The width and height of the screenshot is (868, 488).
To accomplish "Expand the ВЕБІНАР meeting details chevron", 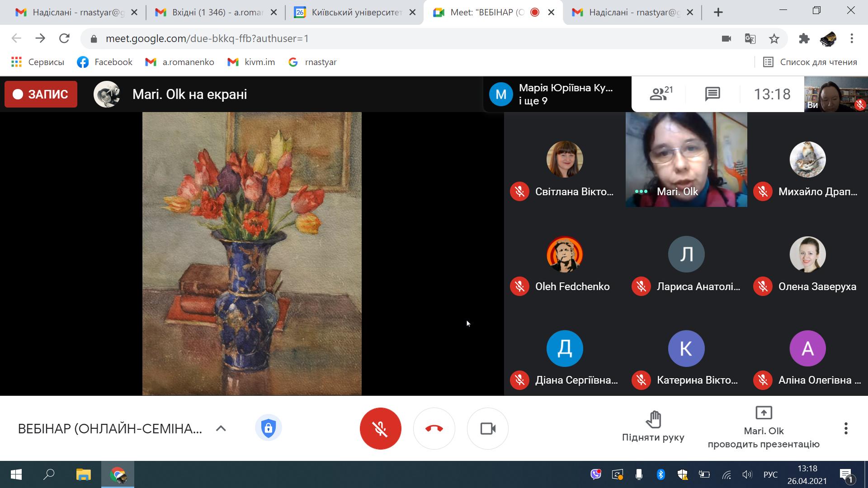I will [x=221, y=428].
